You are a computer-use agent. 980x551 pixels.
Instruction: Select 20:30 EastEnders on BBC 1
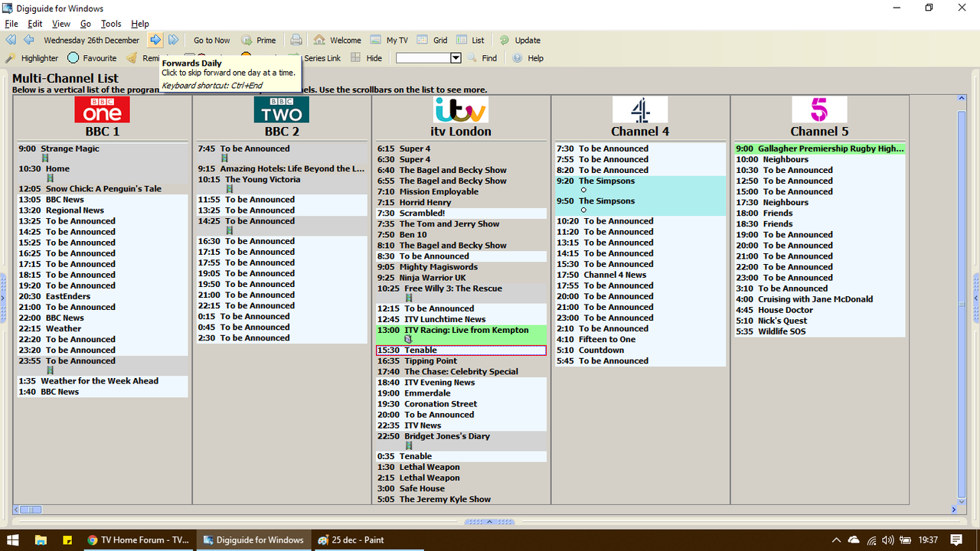103,296
